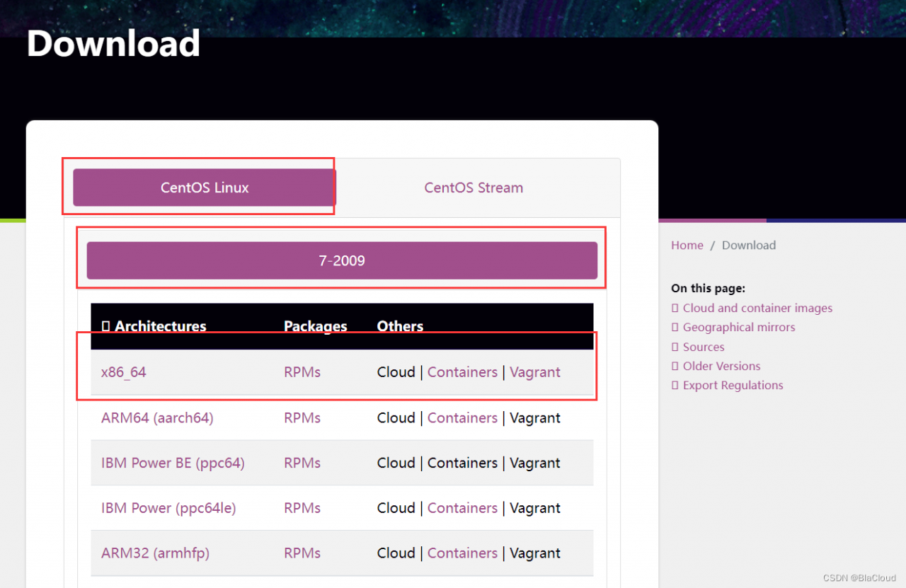
Task: Click Vagrant text in ppc64le row
Action: pyautogui.click(x=535, y=508)
